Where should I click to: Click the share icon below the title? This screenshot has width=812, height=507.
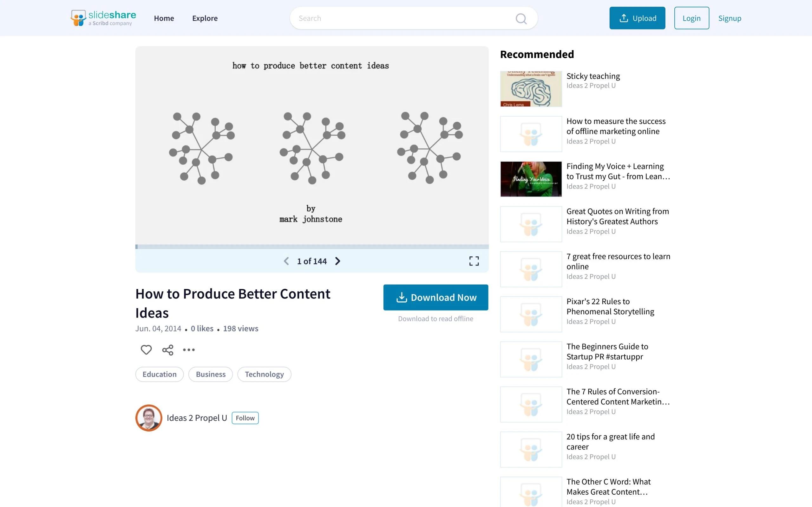pyautogui.click(x=168, y=350)
